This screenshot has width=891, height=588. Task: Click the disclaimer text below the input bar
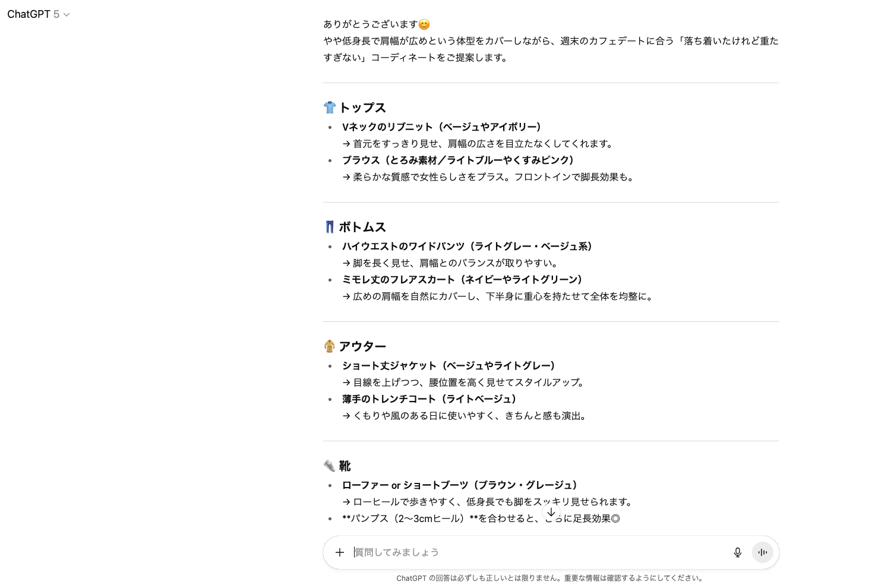coord(551,577)
